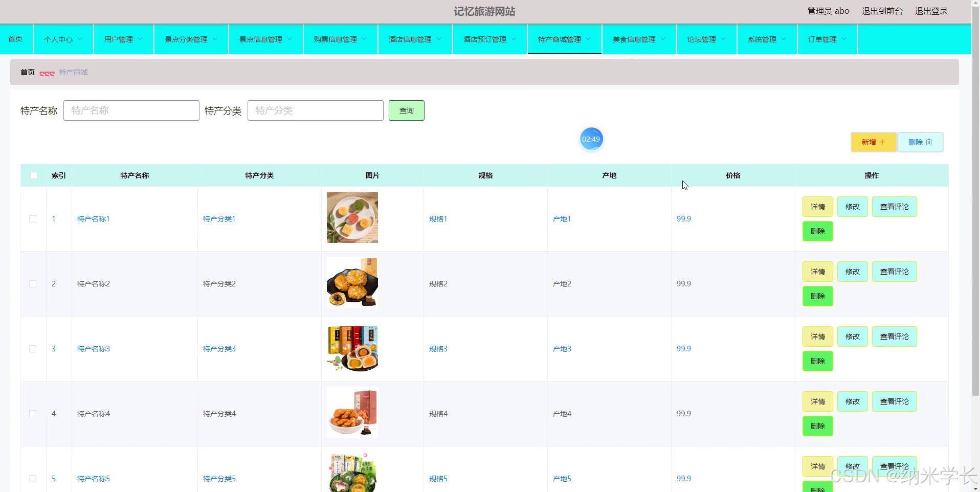
Task: Click 查看评论 for row 特产名称3
Action: click(x=895, y=337)
